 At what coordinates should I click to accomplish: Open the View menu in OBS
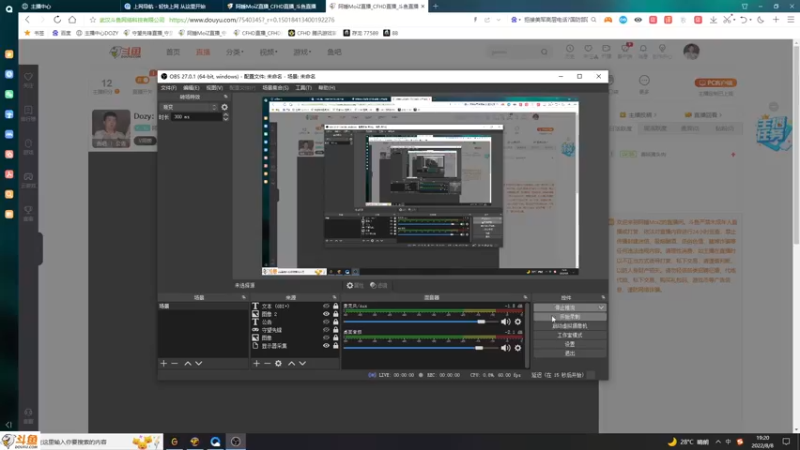point(214,88)
